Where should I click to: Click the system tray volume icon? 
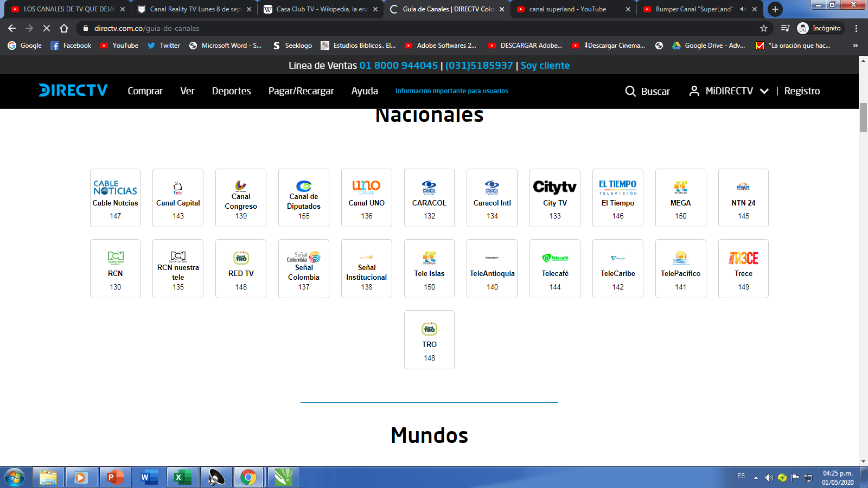click(x=769, y=478)
